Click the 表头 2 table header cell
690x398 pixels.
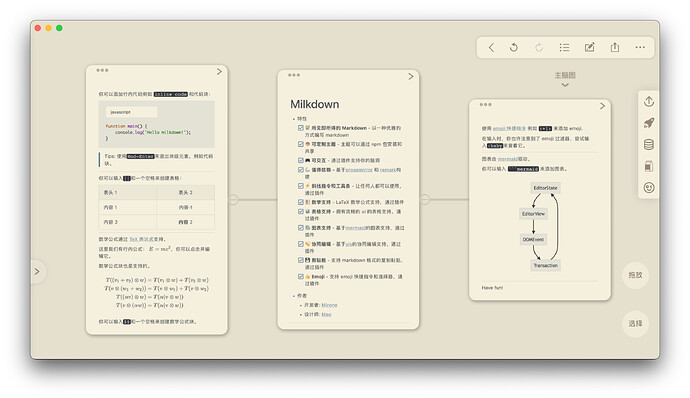(x=186, y=192)
